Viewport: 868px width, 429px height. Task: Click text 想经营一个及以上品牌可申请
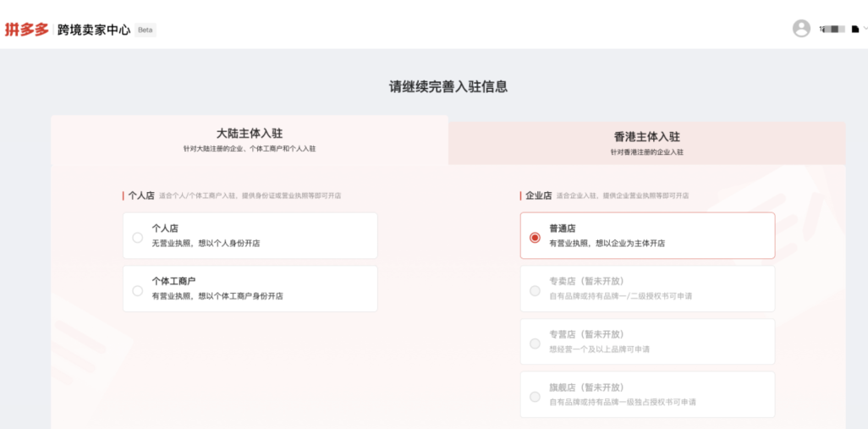click(x=600, y=349)
